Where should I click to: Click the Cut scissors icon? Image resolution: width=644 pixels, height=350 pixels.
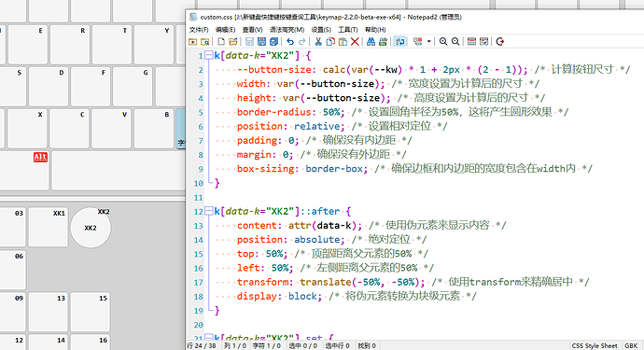(x=318, y=41)
